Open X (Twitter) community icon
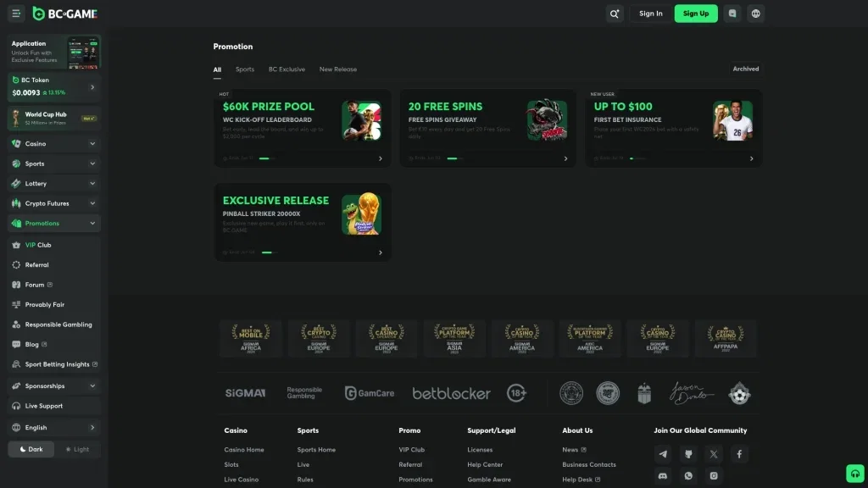The image size is (868, 488). [x=714, y=454]
